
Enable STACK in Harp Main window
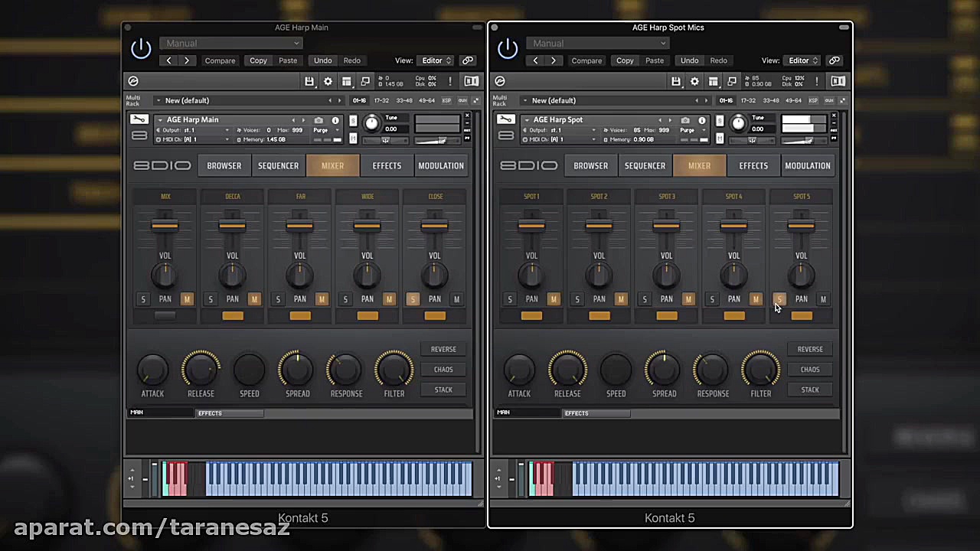pos(443,390)
